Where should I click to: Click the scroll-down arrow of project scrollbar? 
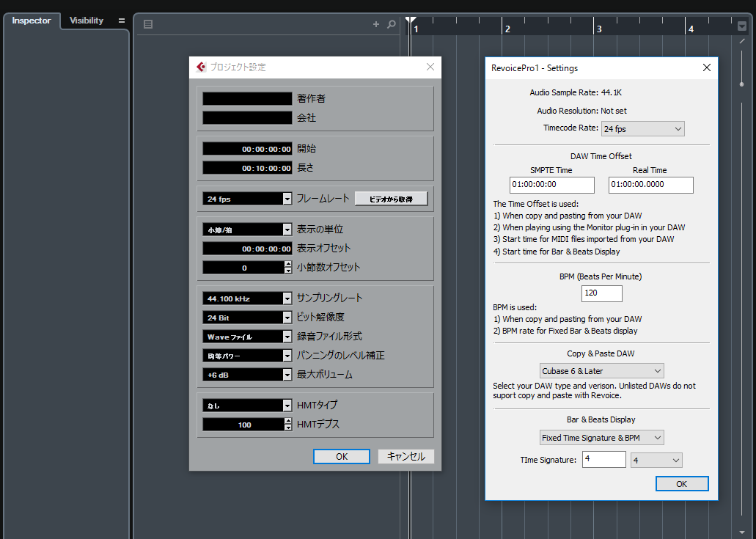[x=742, y=532]
